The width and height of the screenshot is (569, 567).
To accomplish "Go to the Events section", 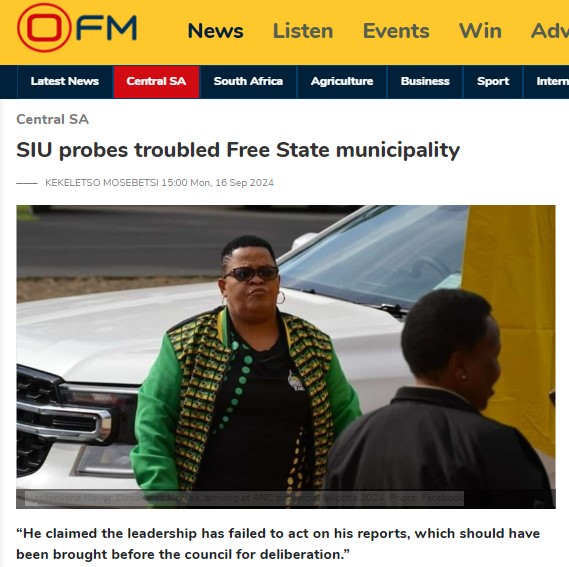I will [396, 31].
